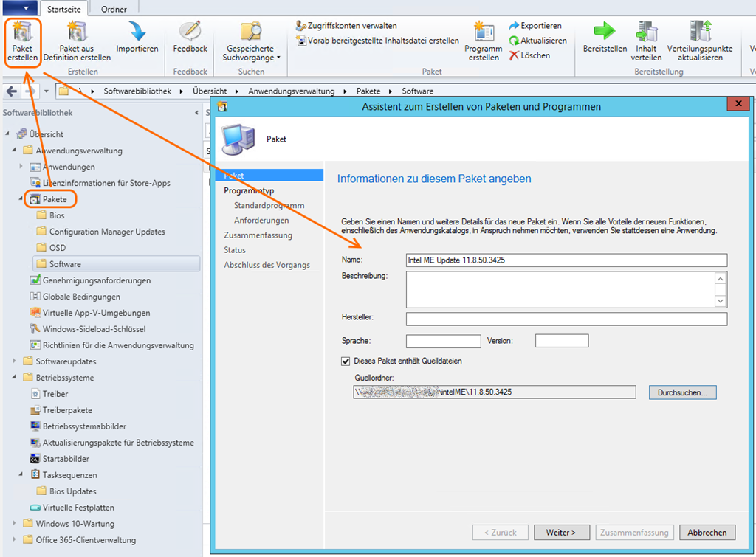Viewport: 756px width, 557px height.
Task: Click the Weiter button
Action: pyautogui.click(x=560, y=532)
